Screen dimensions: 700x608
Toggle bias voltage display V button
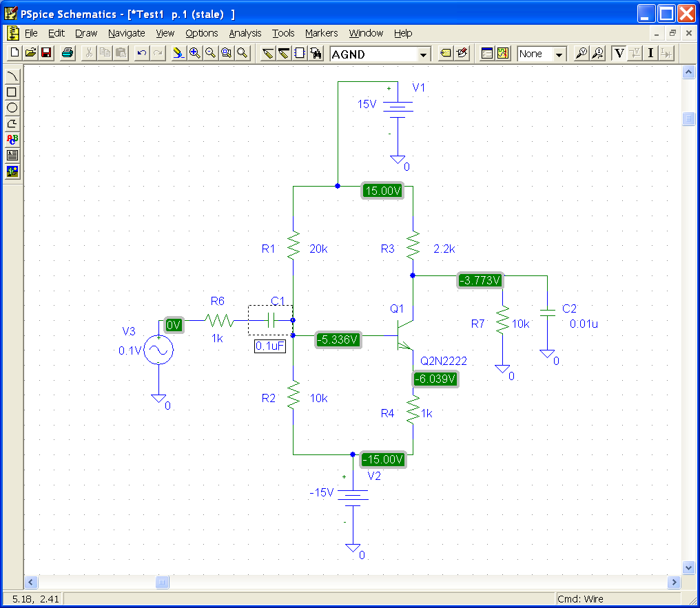pos(619,53)
